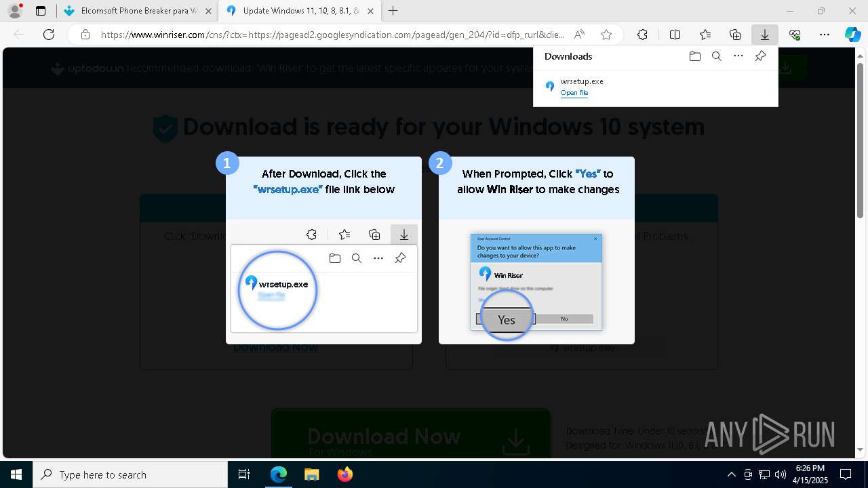Click the taskbar search box
Image resolution: width=868 pixels, height=488 pixels.
point(130,474)
